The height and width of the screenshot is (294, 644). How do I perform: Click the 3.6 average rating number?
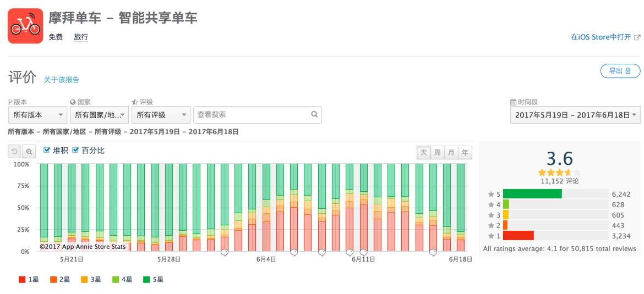(x=560, y=159)
